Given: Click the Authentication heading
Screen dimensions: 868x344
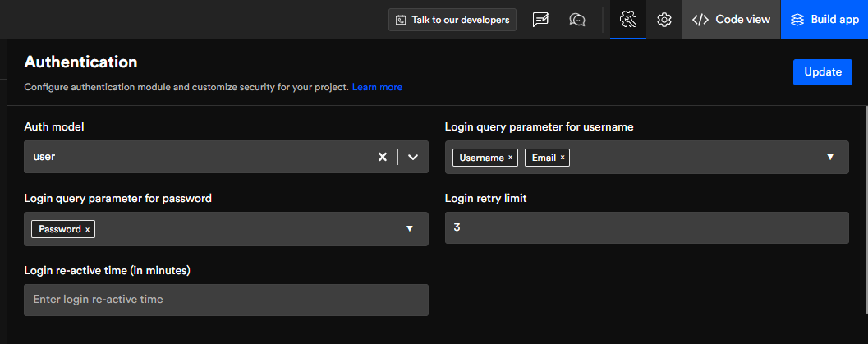Looking at the screenshot, I should (80, 62).
